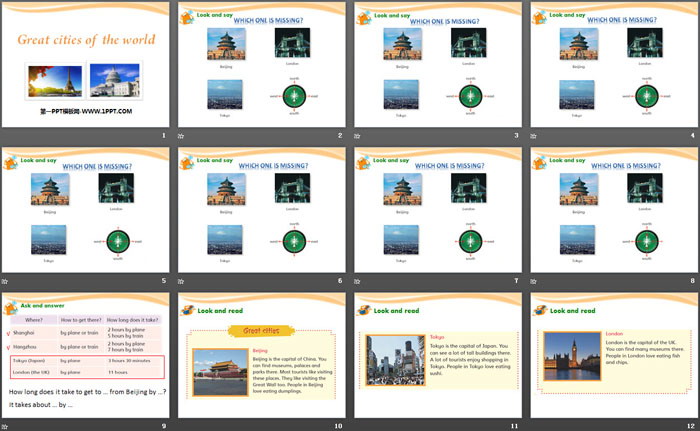The width and height of the screenshot is (700, 431).
Task: Click the animation star icon under slide 3
Action: point(357,136)
